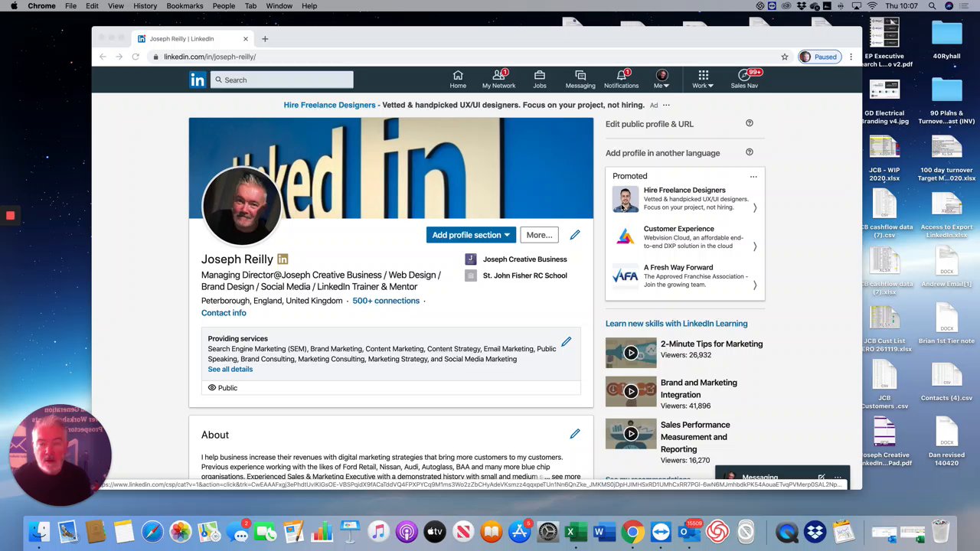This screenshot has width=980, height=551.
Task: Play 2-Minute Tips for Marketing video
Action: 631,353
